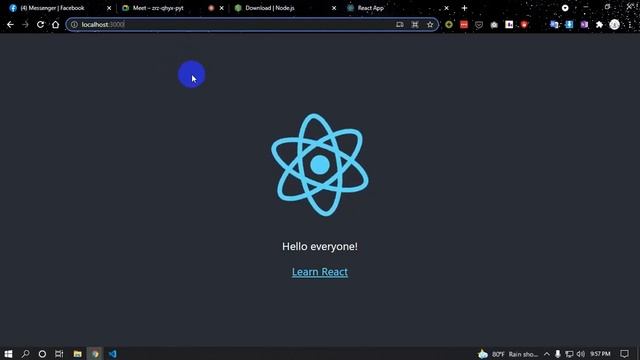The height and width of the screenshot is (360, 640).
Task: Click the install app icon in address bar
Action: [x=400, y=24]
